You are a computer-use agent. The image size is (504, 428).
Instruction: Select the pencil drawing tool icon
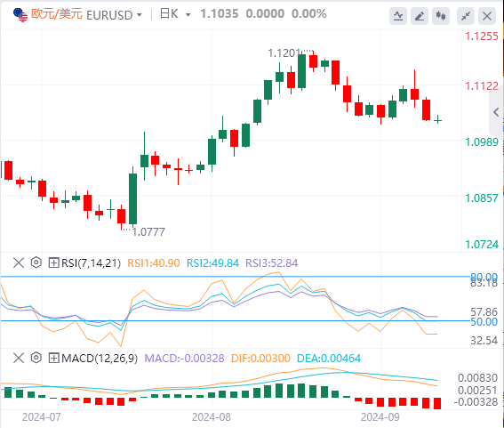coord(420,16)
